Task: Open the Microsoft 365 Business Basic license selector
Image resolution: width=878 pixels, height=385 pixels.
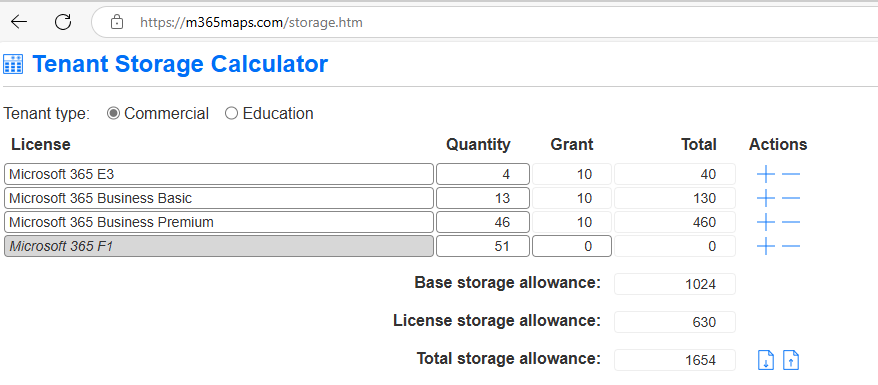Action: pos(219,198)
